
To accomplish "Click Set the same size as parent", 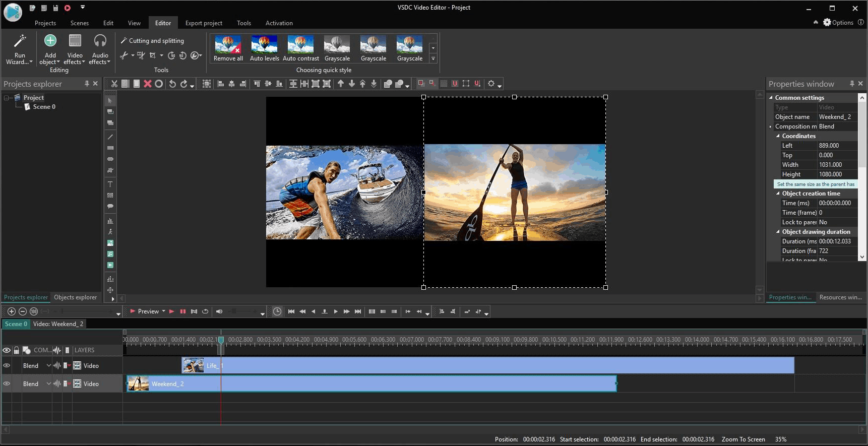I will [x=816, y=184].
